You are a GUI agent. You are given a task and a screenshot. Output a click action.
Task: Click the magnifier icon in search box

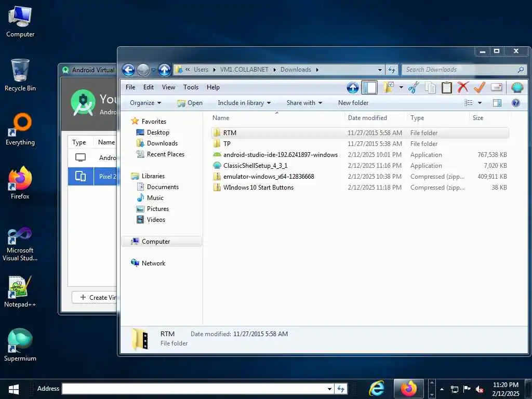point(521,70)
